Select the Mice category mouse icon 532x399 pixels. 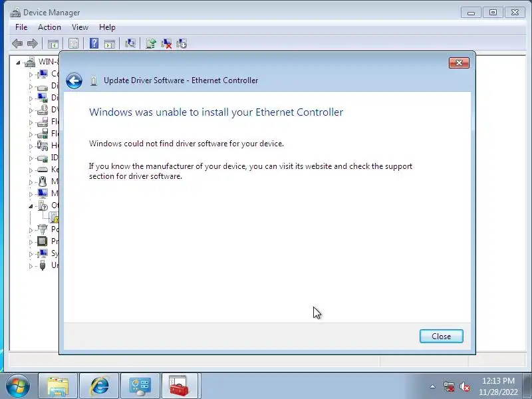(43, 182)
